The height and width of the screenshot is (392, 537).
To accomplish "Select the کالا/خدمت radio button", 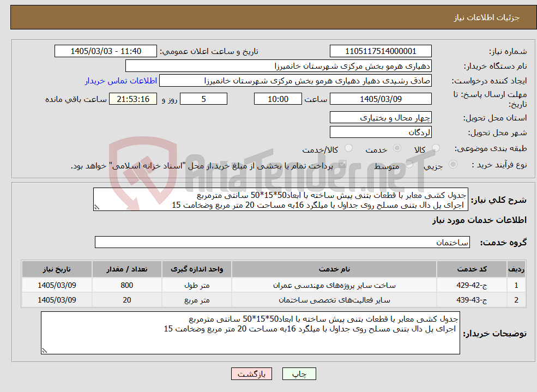I will pos(348,148).
